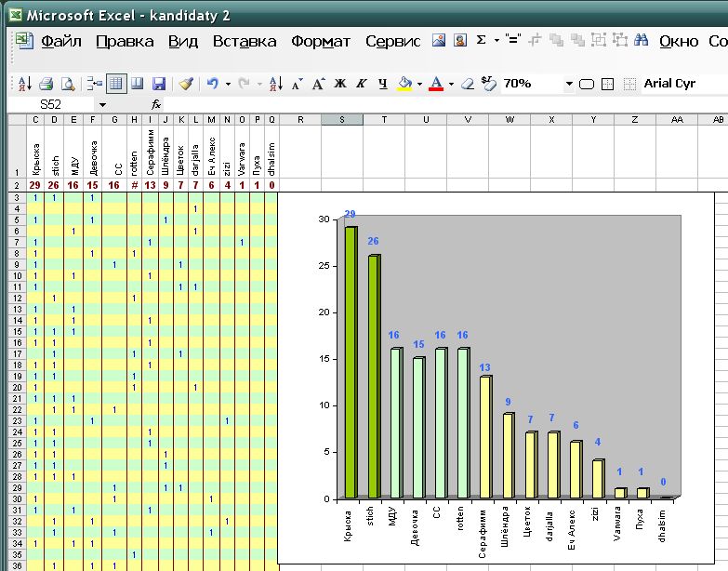Screen dimensions: 728x571
Task: Click the red font color A swatch
Action: click(435, 84)
